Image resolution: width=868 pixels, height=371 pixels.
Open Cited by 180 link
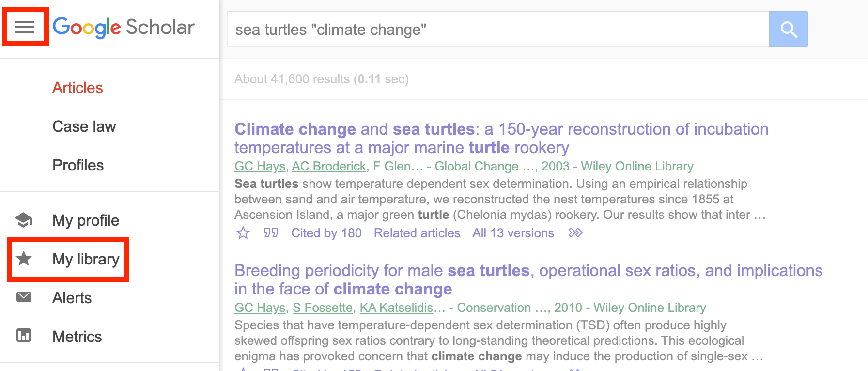point(326,233)
